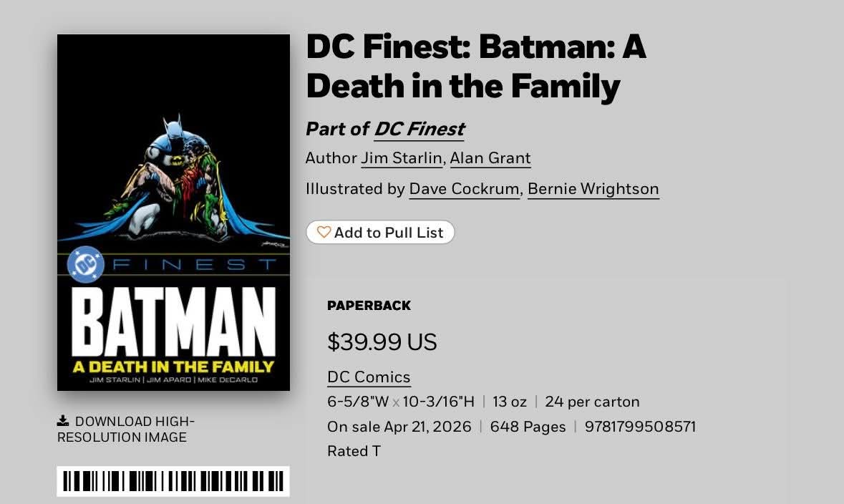The width and height of the screenshot is (844, 504).
Task: Select the PAPERBACK format label
Action: click(x=369, y=306)
